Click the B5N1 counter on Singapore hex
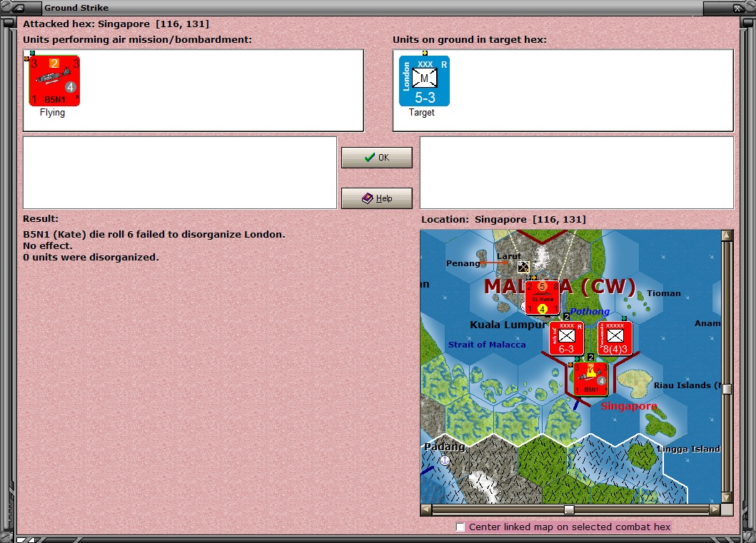The height and width of the screenshot is (543, 756). 590,379
